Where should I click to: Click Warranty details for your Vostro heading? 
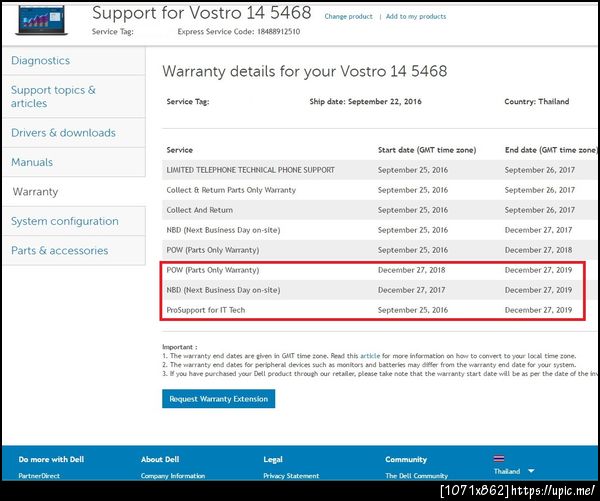point(305,71)
